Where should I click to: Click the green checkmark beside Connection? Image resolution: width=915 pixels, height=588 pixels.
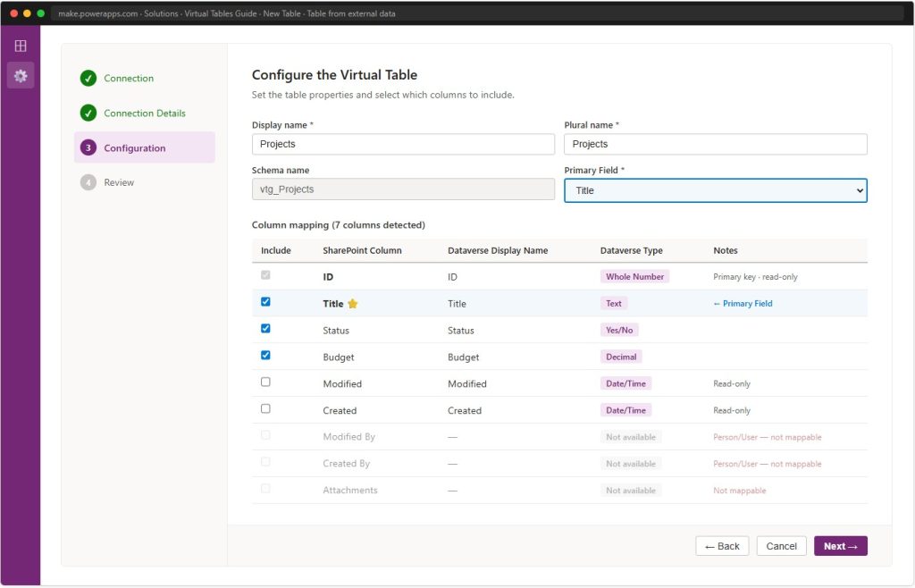click(x=88, y=78)
